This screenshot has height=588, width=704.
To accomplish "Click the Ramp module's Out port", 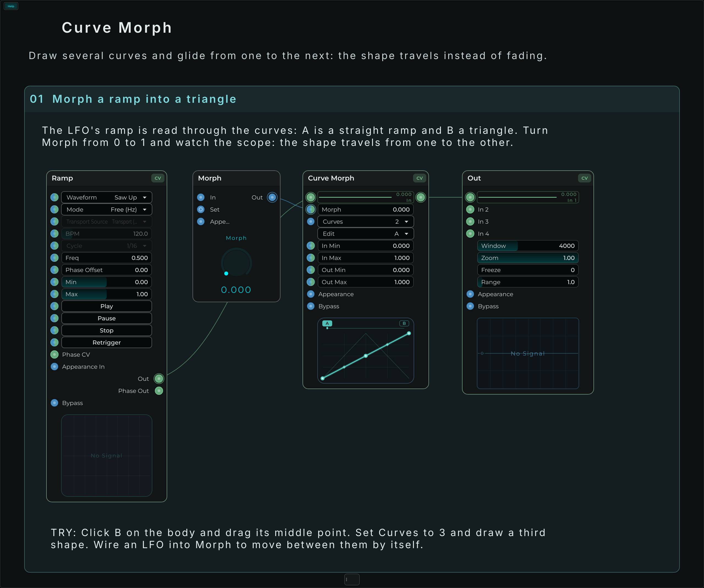I will [x=159, y=379].
